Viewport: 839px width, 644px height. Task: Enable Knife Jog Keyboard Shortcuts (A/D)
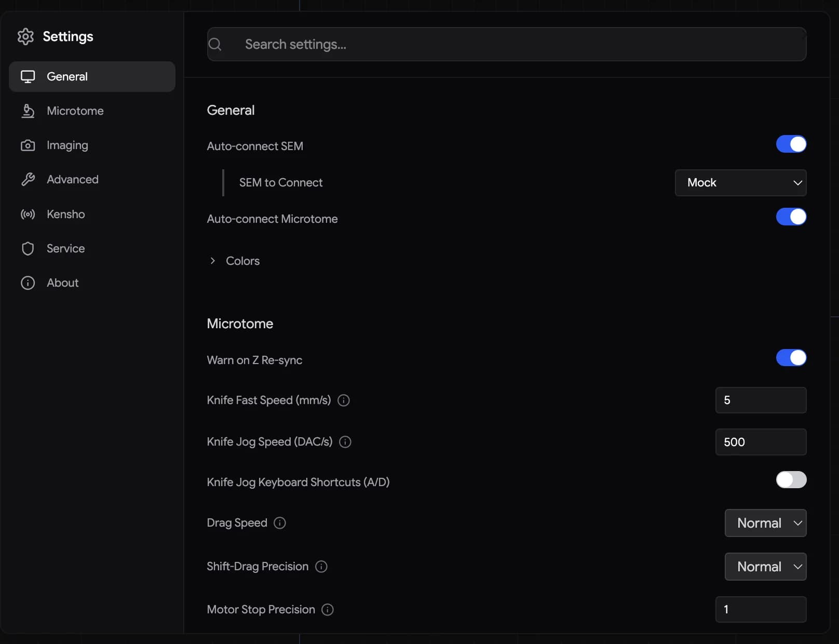(791, 480)
